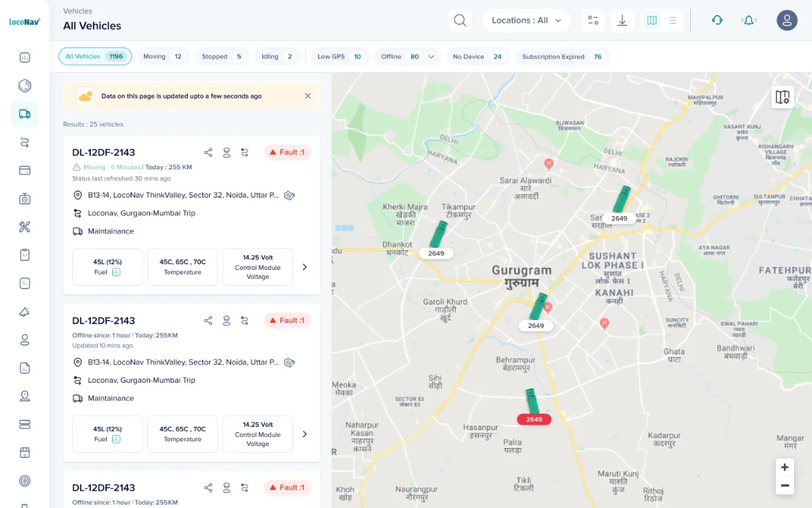
Task: Expand second vehicle card sensor arrow
Action: (304, 434)
